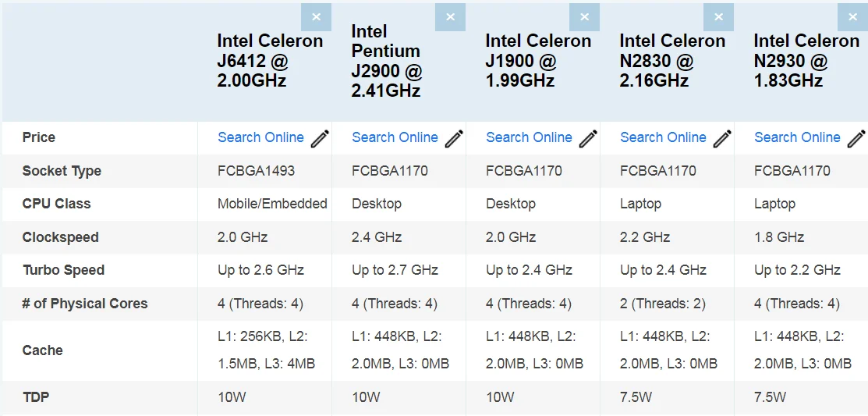868x416 pixels.
Task: Search Online for Pentium J2900 price
Action: [x=395, y=137]
